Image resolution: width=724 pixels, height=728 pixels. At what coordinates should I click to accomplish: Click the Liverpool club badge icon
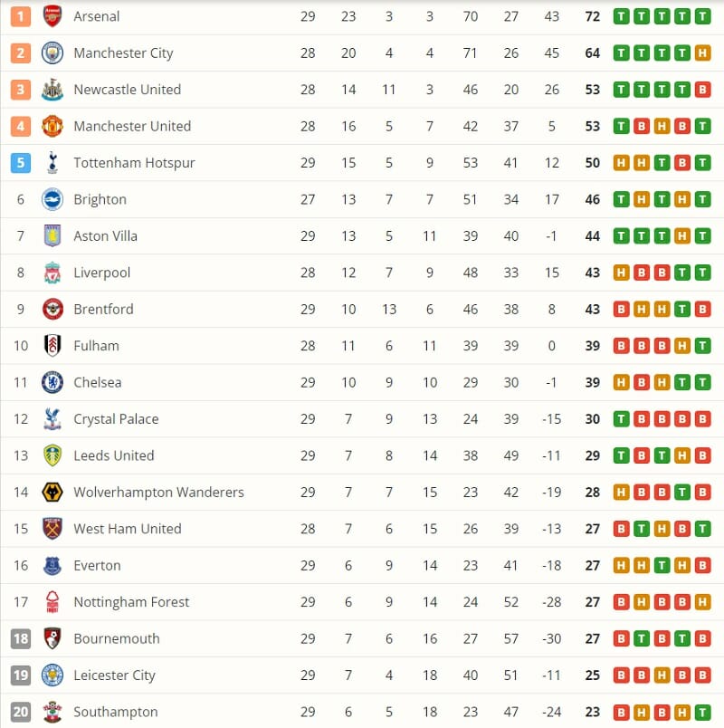click(52, 273)
